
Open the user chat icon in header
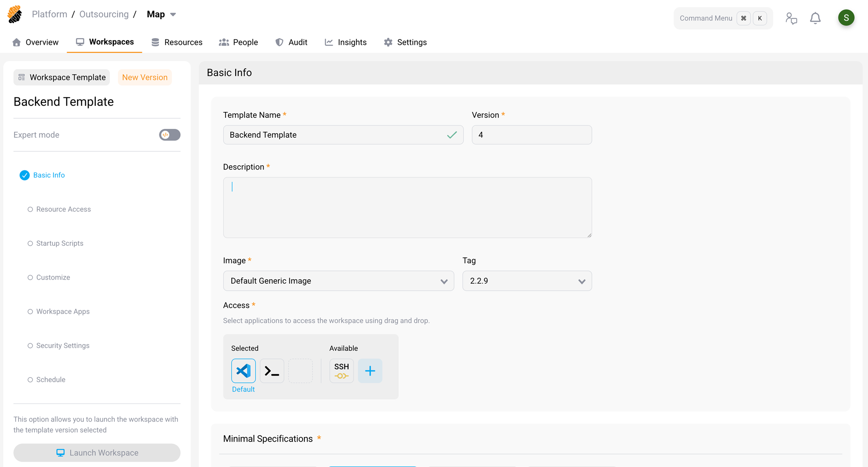point(791,18)
